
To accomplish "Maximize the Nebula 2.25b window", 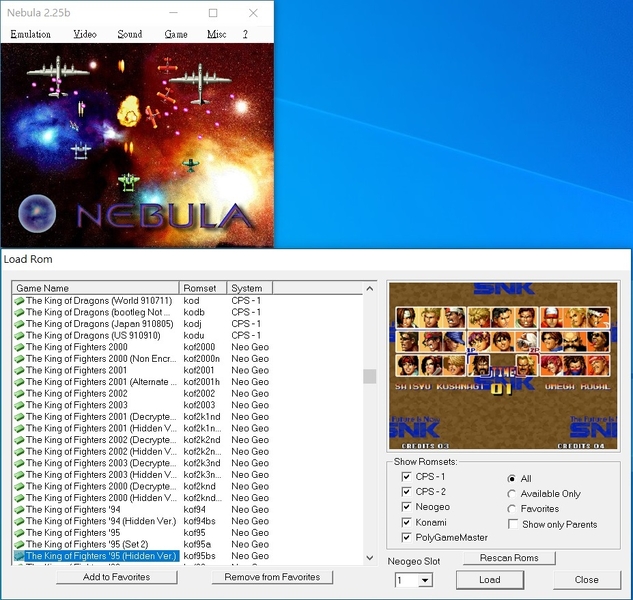I will point(213,13).
